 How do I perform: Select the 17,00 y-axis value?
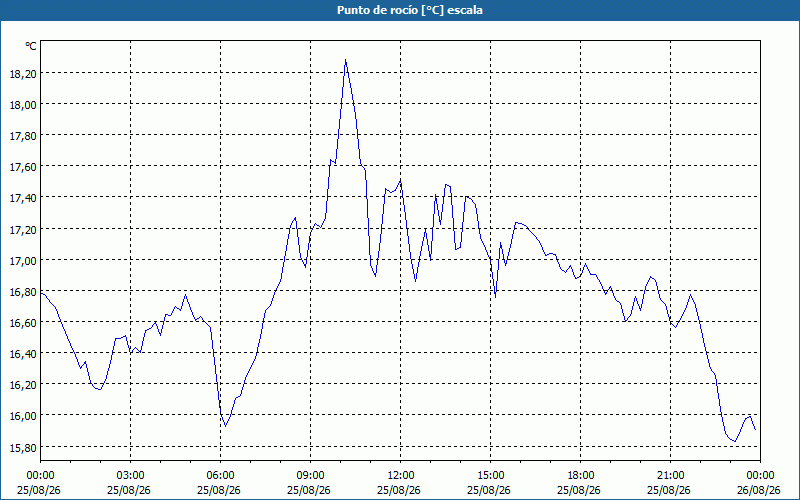tap(23, 260)
